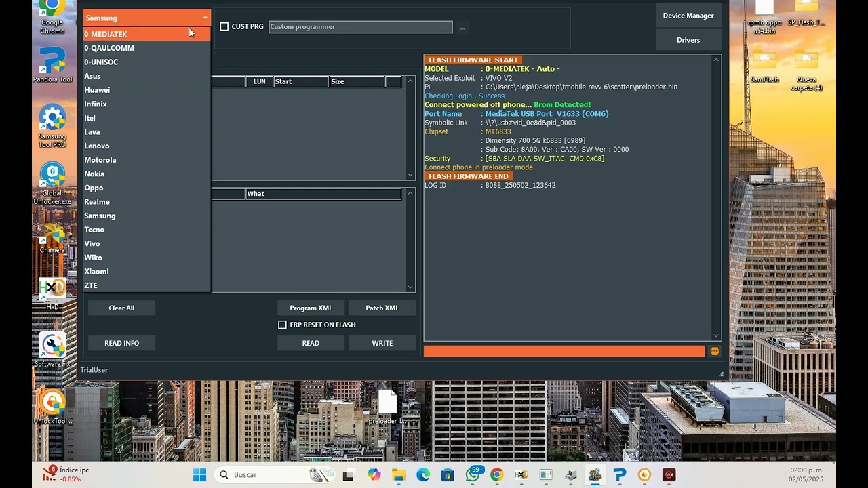Select Lava in the dropdown list
The image size is (868, 488).
(146, 132)
